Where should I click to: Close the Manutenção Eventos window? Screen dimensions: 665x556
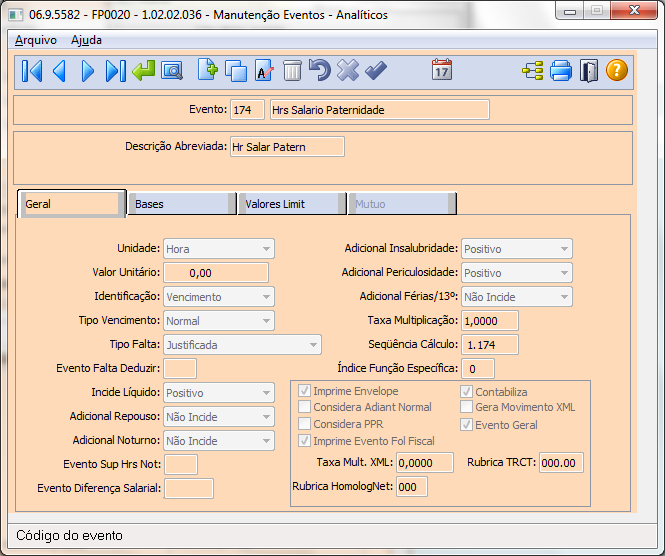tap(634, 11)
